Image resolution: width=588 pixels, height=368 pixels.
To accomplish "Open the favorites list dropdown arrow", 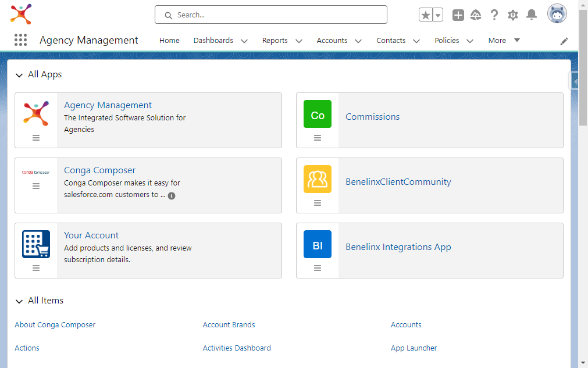I will (438, 15).
